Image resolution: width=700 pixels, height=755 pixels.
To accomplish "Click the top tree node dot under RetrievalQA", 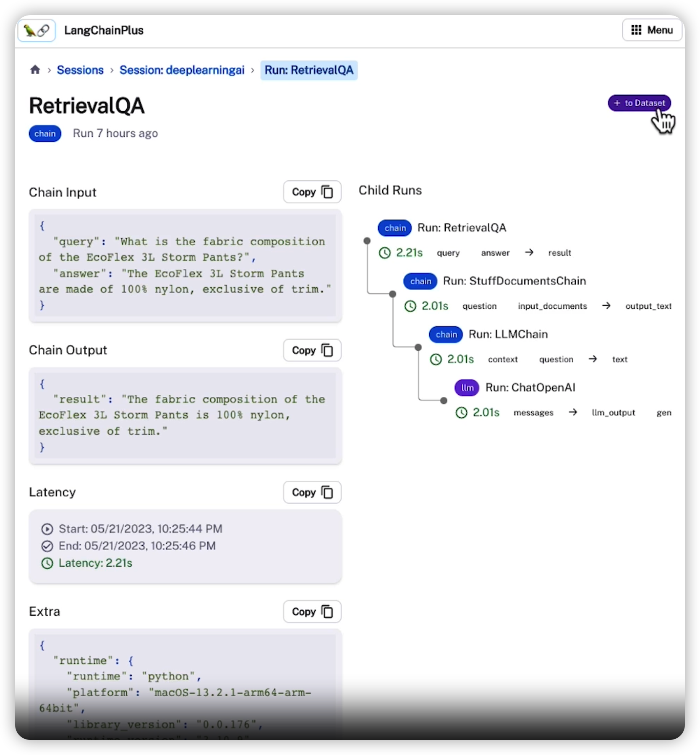I will [367, 241].
